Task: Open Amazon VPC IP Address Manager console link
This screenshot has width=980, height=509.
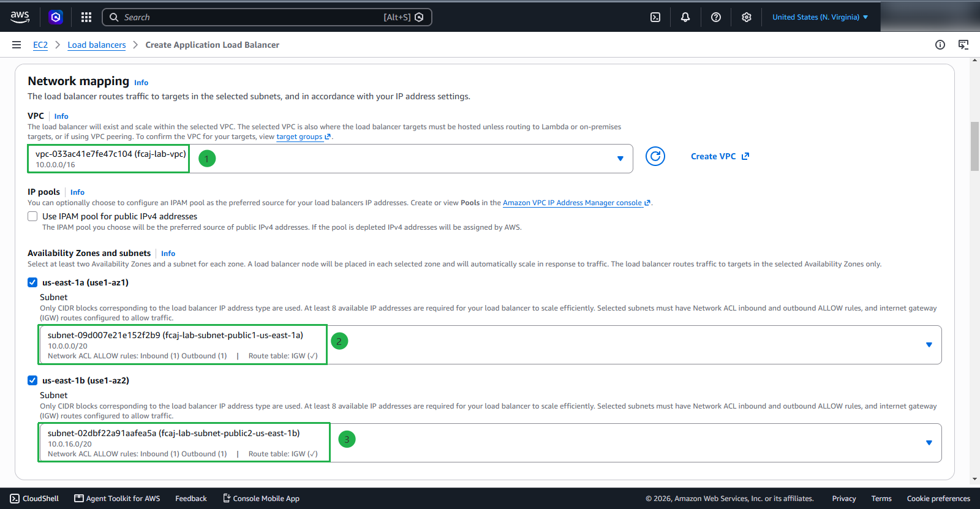Action: click(x=576, y=203)
